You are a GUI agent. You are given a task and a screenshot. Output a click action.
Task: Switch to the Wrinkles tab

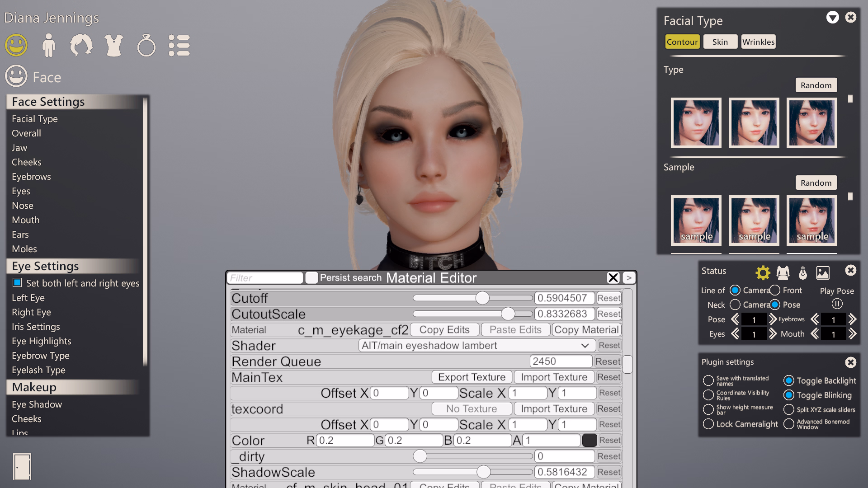point(758,42)
